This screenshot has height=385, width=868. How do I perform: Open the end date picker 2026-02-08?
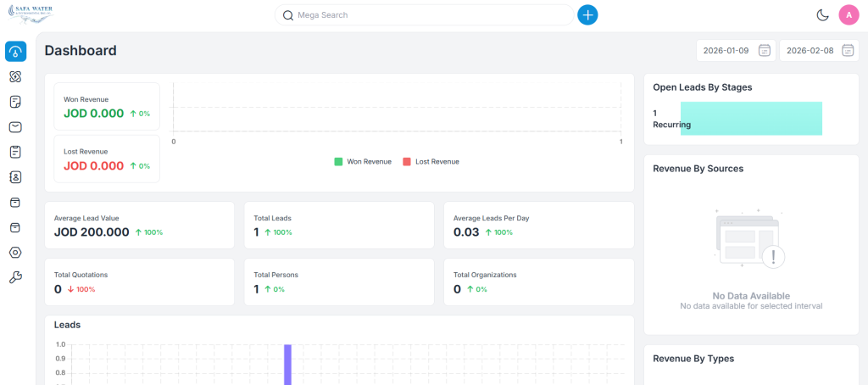coord(818,51)
